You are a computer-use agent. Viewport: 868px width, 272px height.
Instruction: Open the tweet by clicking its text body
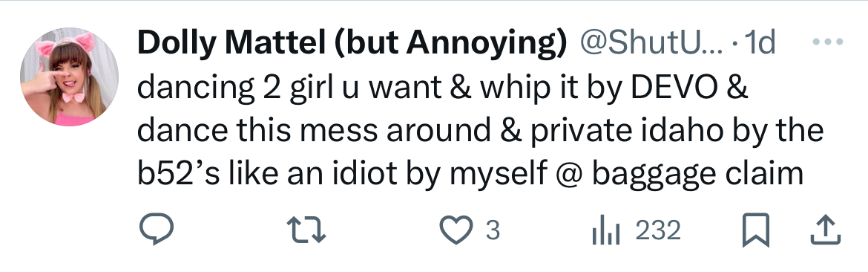(481, 131)
